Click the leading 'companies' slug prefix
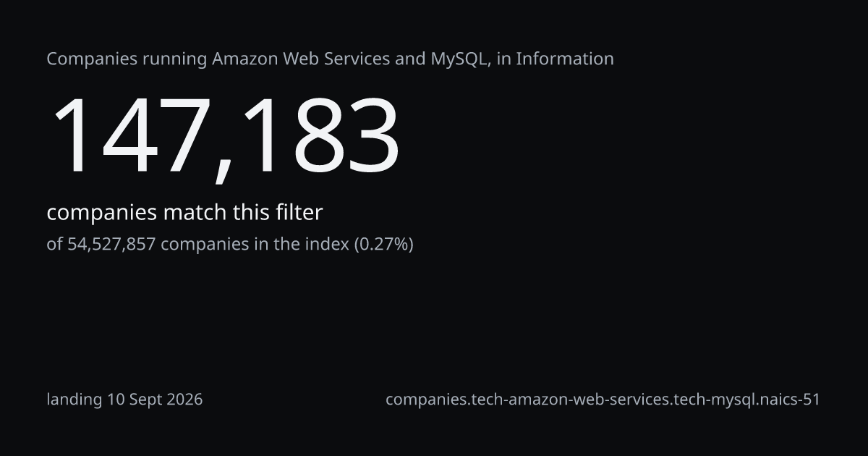Screen dimensions: 868x456 tap(425, 400)
